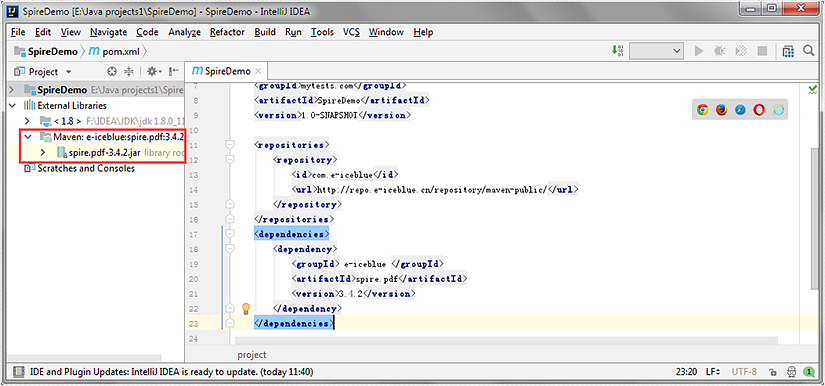This screenshot has height=386, width=825.
Task: Click the SpireDemo breadcrumb item
Action: [x=46, y=51]
